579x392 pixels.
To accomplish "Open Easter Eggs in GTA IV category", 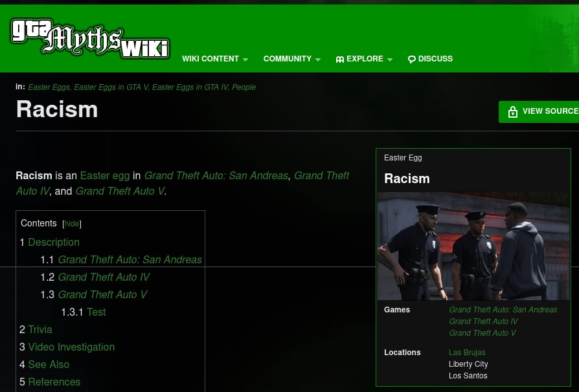I will pyautogui.click(x=190, y=87).
